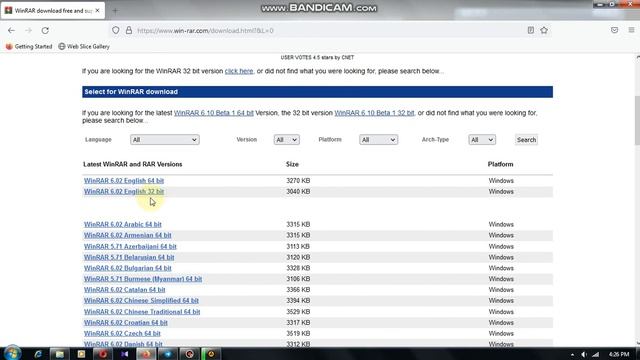640x360 pixels.
Task: Open the Version dropdown
Action: (x=287, y=140)
